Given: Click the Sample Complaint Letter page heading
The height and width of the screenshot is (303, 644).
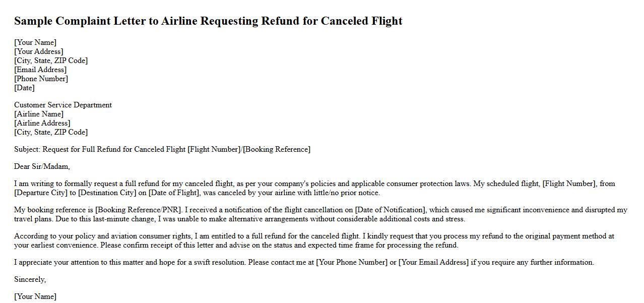Looking at the screenshot, I should (208, 21).
